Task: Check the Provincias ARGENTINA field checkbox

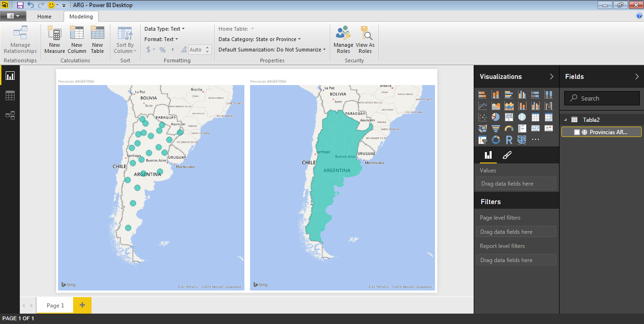Action: coord(577,132)
